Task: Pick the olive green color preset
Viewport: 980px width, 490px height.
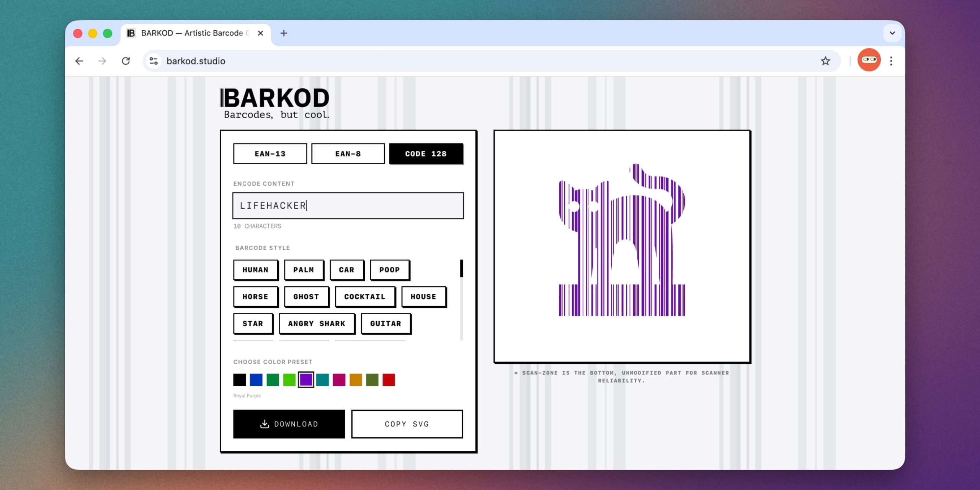Action: pos(372,380)
